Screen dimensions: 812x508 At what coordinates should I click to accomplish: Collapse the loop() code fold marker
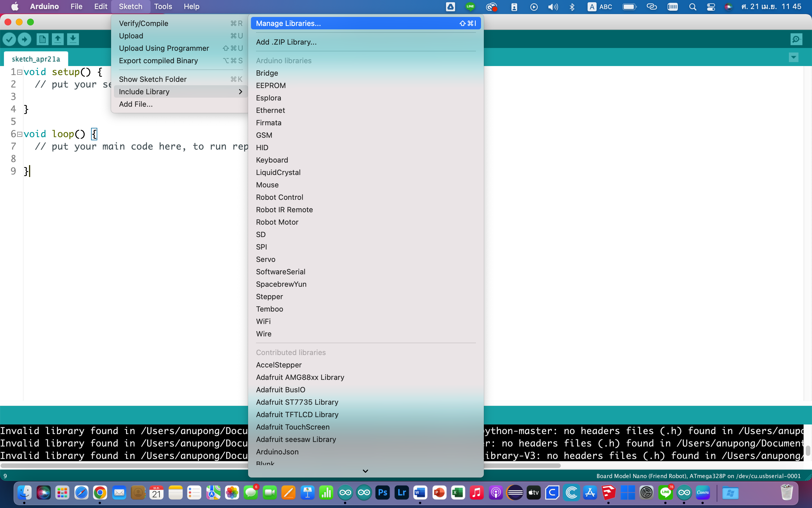20,134
